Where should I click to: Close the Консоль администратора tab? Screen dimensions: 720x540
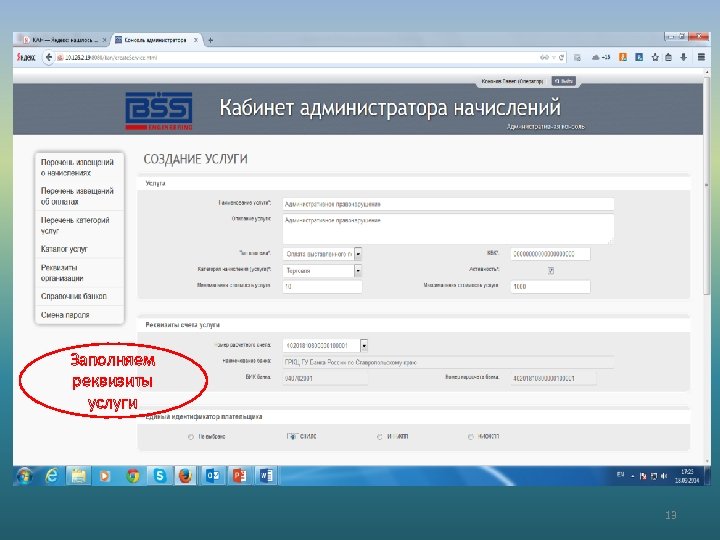196,40
